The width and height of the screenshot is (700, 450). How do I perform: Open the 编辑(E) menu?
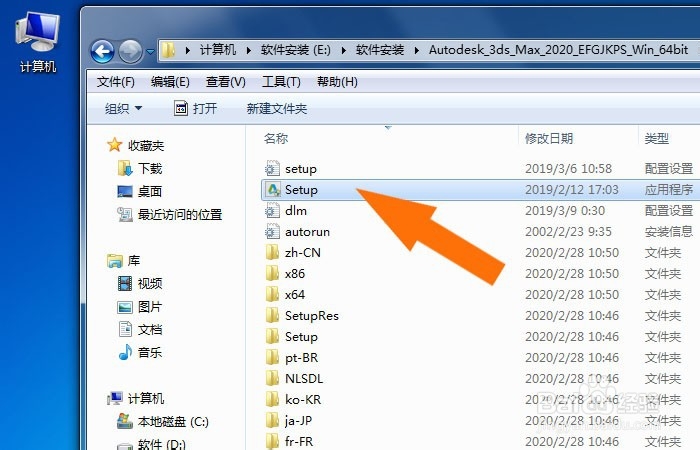coord(170,82)
